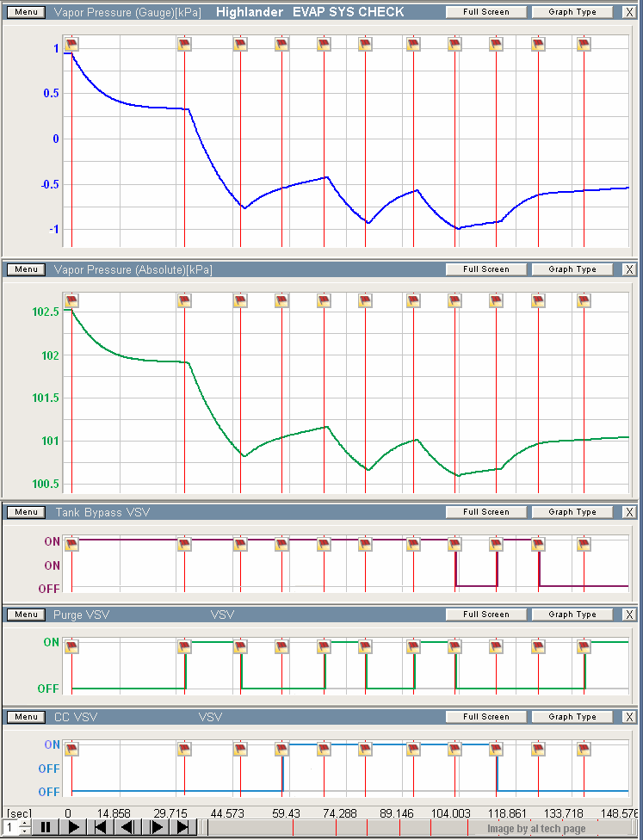
Task: Change Graph Type for Tank Bypass VSV
Action: tap(572, 512)
